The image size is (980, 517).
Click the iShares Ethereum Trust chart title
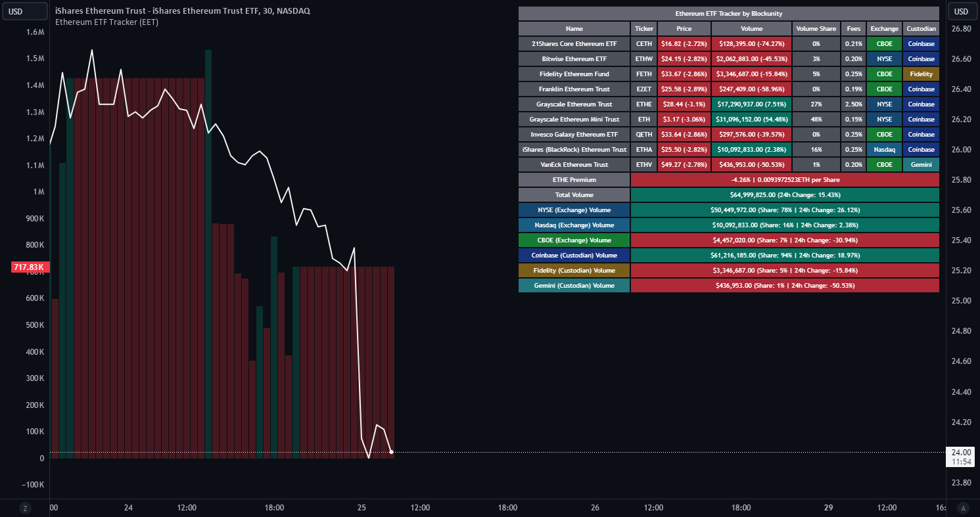tap(183, 11)
